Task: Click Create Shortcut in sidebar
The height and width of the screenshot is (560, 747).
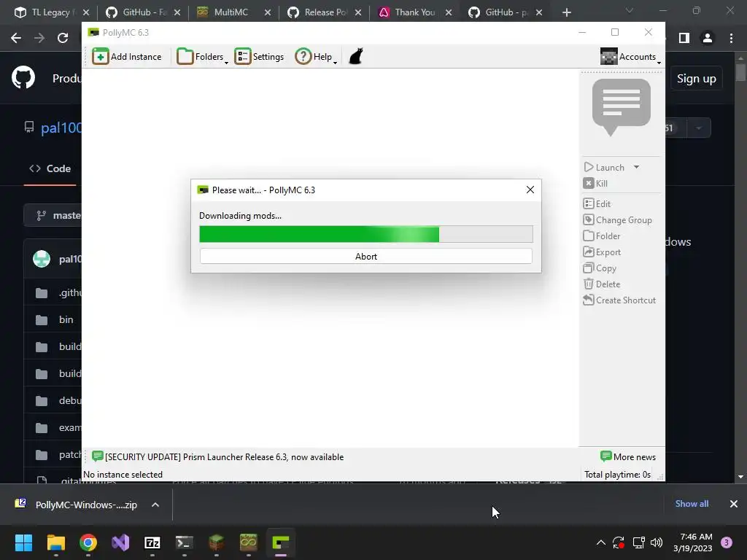Action: [x=619, y=300]
